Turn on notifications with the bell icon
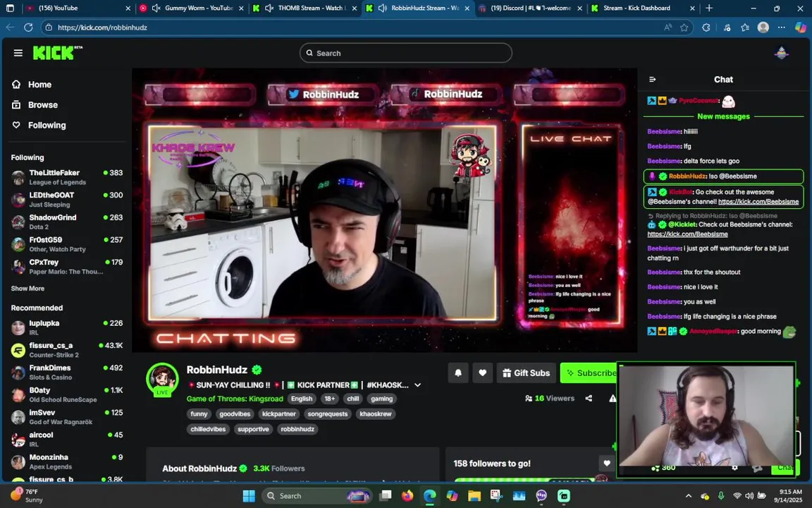The height and width of the screenshot is (508, 812). 457,373
